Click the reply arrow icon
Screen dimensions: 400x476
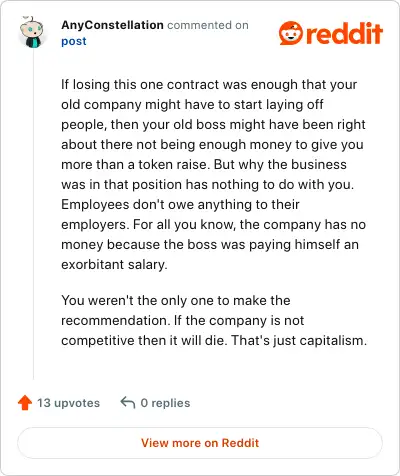coord(128,402)
